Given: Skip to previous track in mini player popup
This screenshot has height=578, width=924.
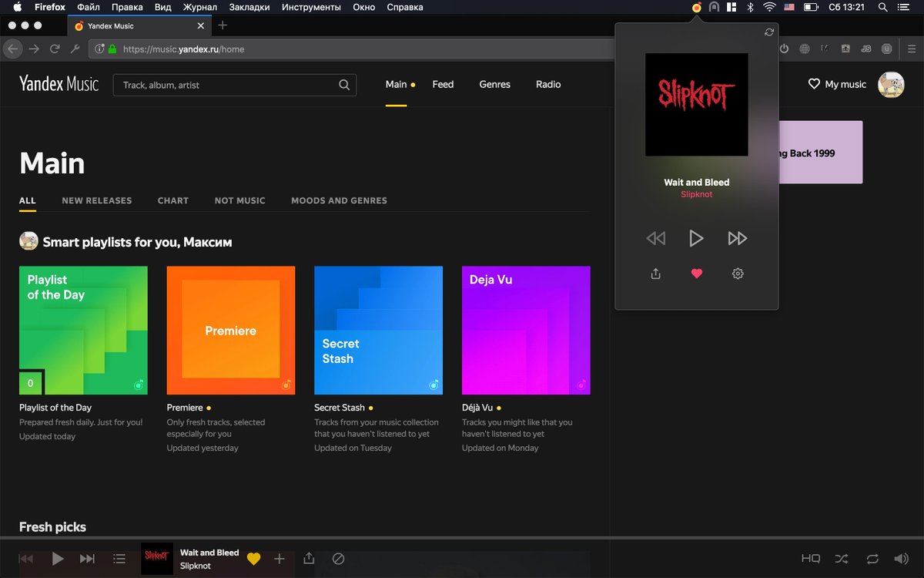Looking at the screenshot, I should coord(655,238).
